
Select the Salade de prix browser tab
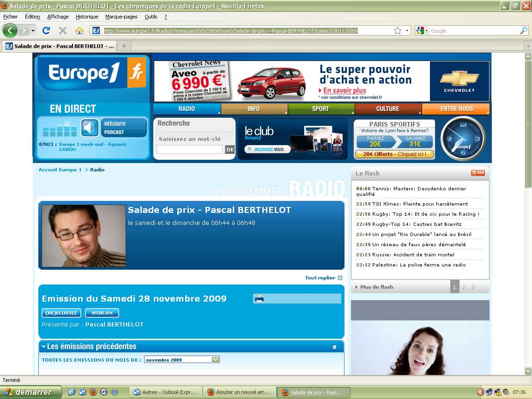click(x=60, y=46)
